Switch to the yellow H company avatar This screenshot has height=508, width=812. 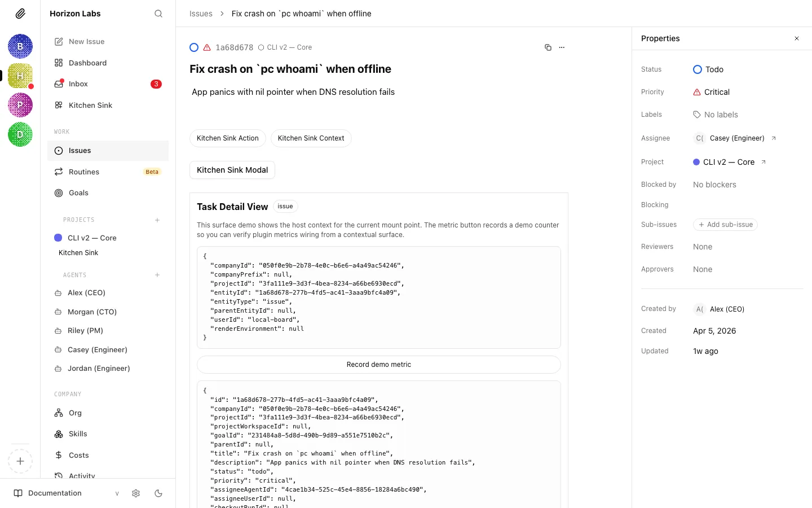tap(20, 76)
